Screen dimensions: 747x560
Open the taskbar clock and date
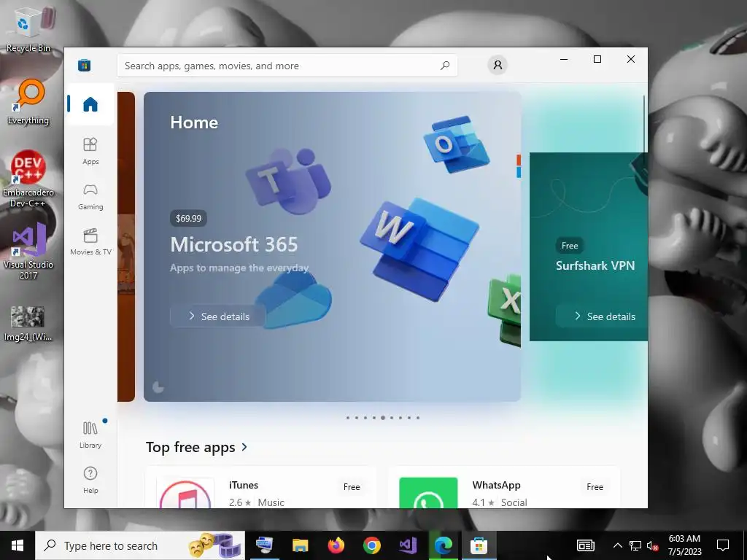pyautogui.click(x=684, y=545)
